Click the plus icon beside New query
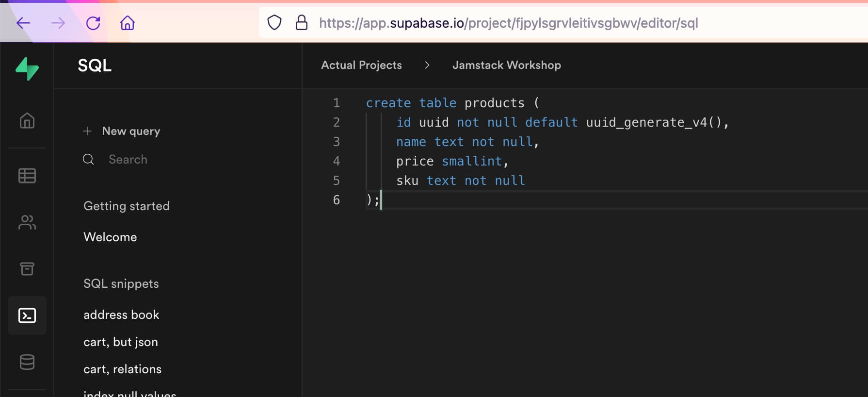Viewport: 868px width, 397px height. pyautogui.click(x=87, y=131)
